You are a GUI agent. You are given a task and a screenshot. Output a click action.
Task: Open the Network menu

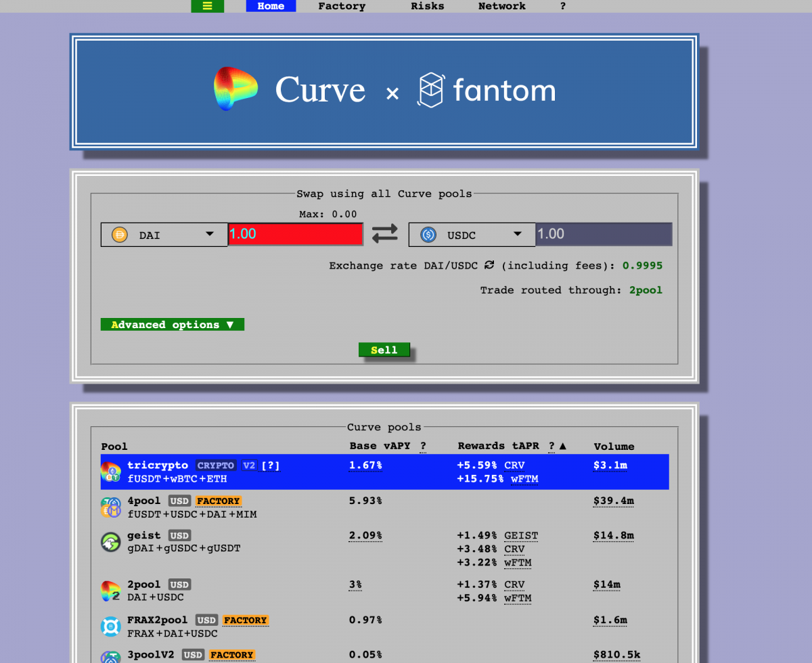tap(502, 6)
